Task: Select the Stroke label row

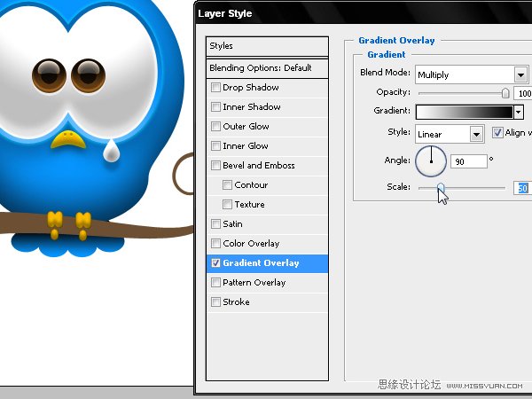Action: tap(268, 302)
